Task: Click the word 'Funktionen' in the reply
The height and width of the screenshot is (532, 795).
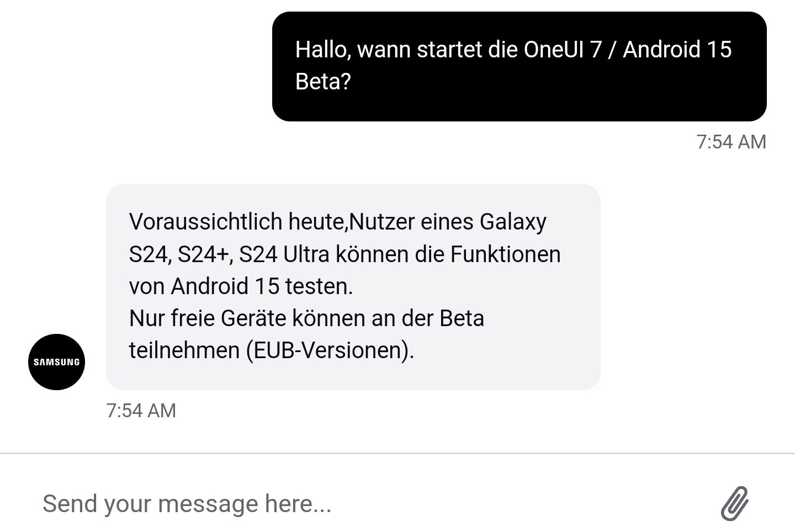Action: pyautogui.click(x=505, y=254)
